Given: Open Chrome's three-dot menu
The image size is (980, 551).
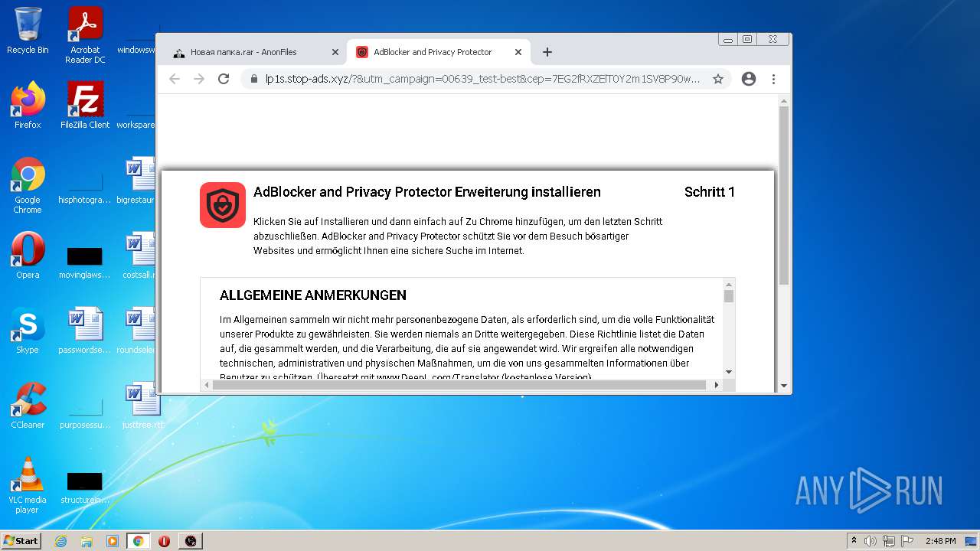Looking at the screenshot, I should (x=773, y=79).
